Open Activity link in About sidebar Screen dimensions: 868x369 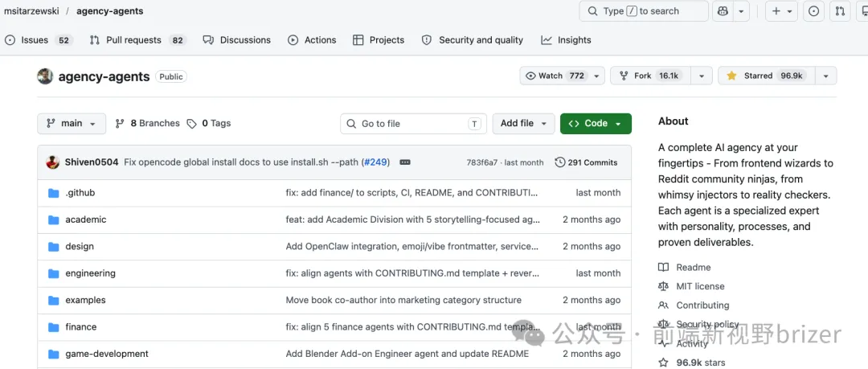click(x=683, y=343)
